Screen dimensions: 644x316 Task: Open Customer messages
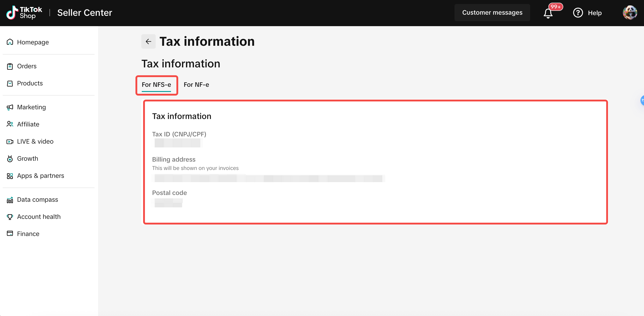[492, 13]
